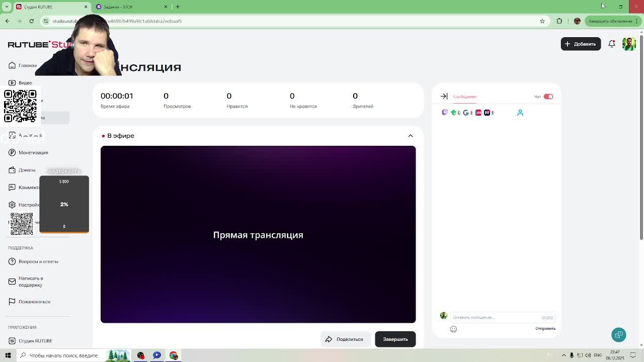Open Вопросы и ответы link
This screenshot has width=644, height=362.
tap(38, 261)
